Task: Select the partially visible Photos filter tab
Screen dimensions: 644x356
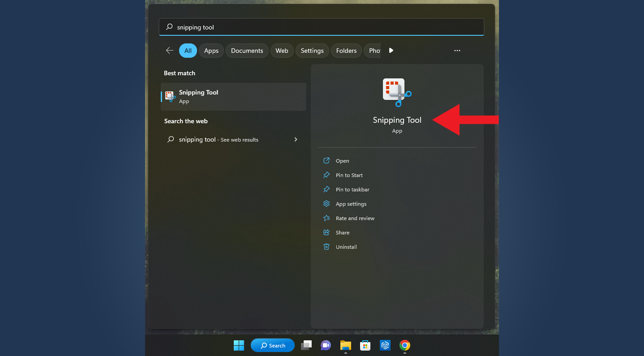Action: pyautogui.click(x=373, y=50)
